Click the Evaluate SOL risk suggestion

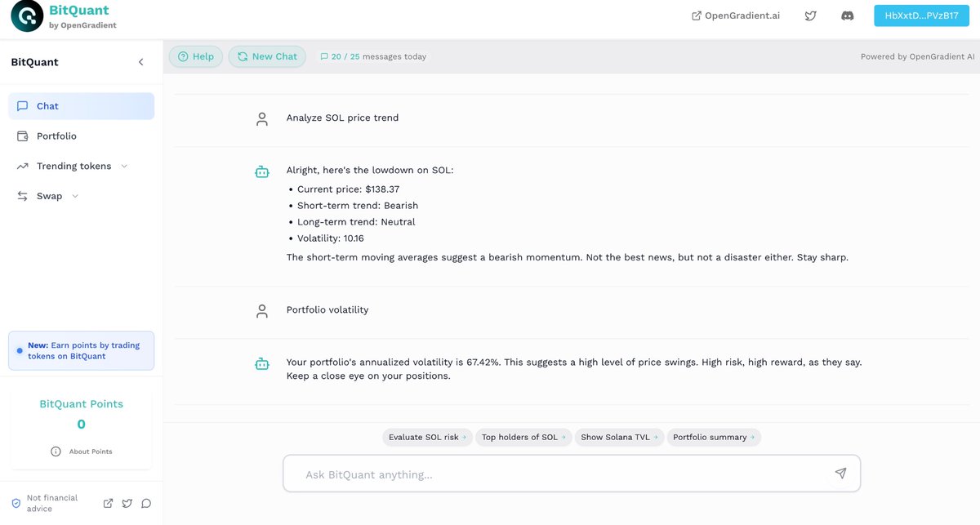click(x=427, y=438)
